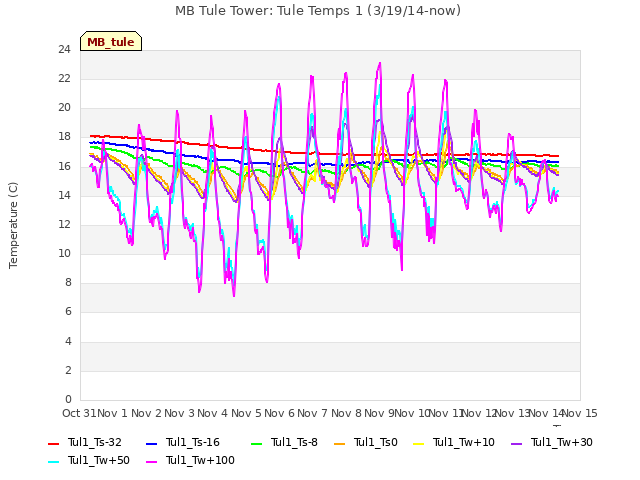Select the Tul1_Ts-16 legend label
Screen dimensions: 640x480
(x=193, y=442)
